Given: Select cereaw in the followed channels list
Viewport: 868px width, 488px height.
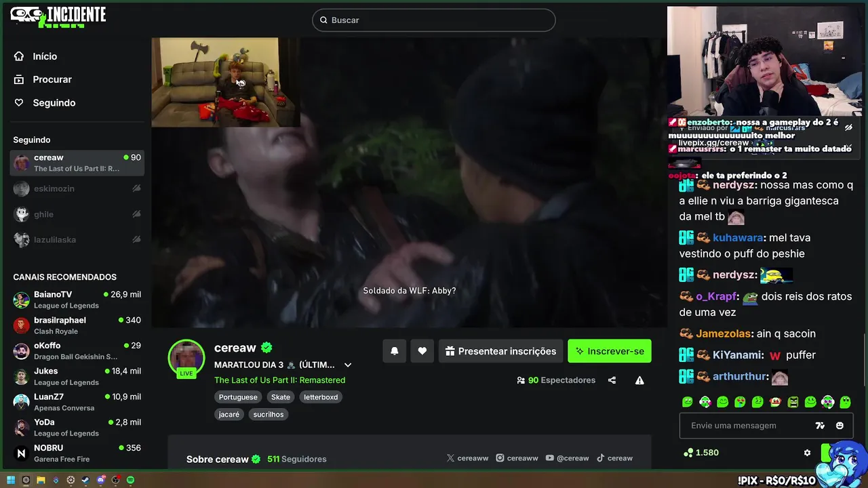Looking at the screenshot, I should [x=77, y=163].
